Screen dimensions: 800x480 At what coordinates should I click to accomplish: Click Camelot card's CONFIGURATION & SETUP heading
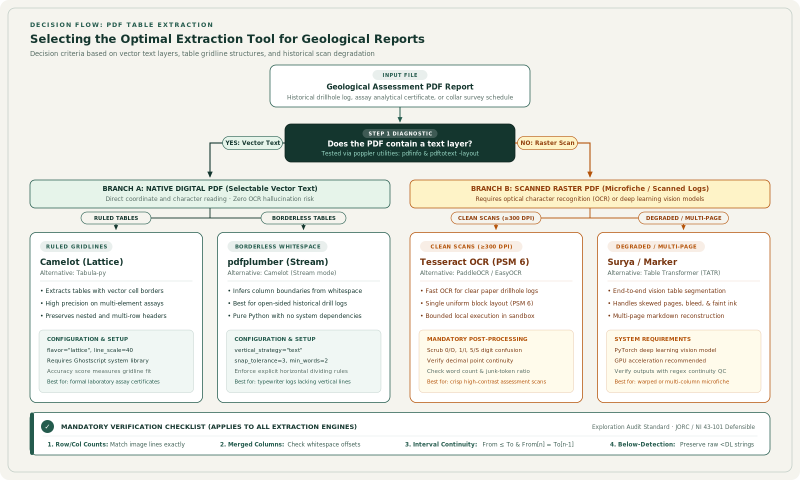tap(87, 339)
